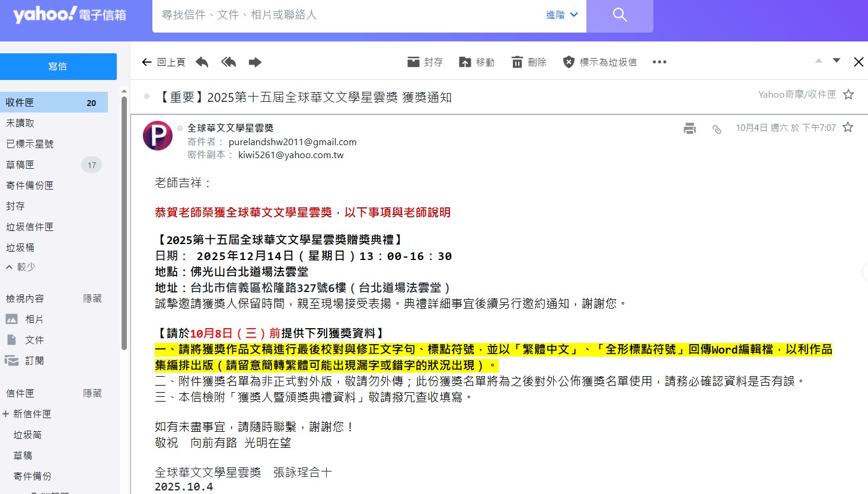The height and width of the screenshot is (494, 868).
Task: Forward this email with arrow icon
Action: 255,62
